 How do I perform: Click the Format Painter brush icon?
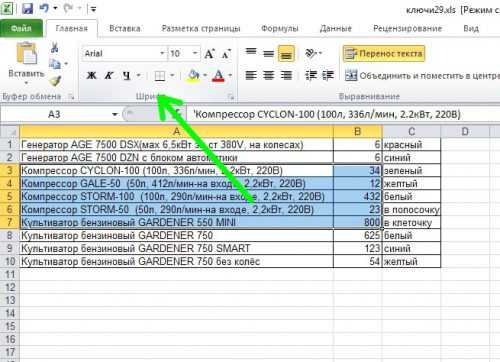click(x=55, y=80)
